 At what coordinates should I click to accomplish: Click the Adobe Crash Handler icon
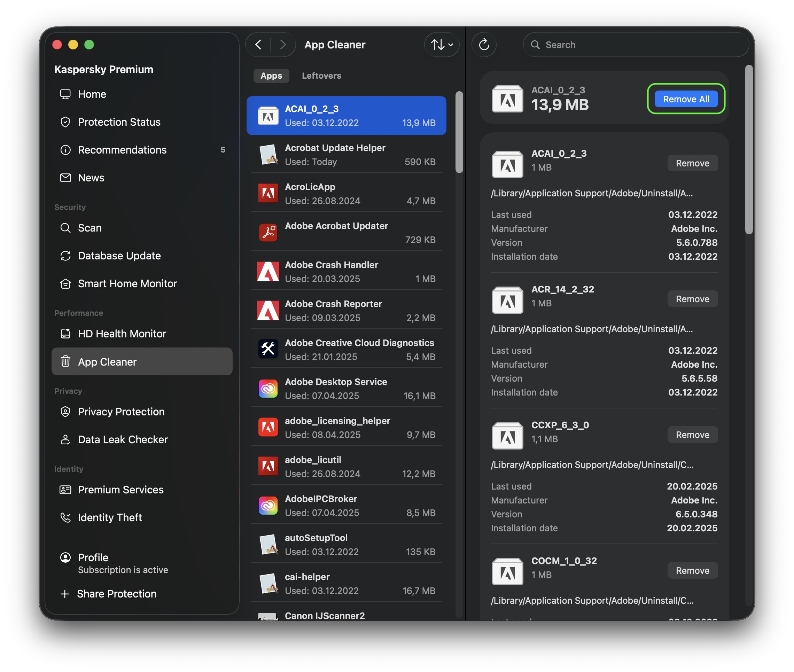(x=268, y=271)
